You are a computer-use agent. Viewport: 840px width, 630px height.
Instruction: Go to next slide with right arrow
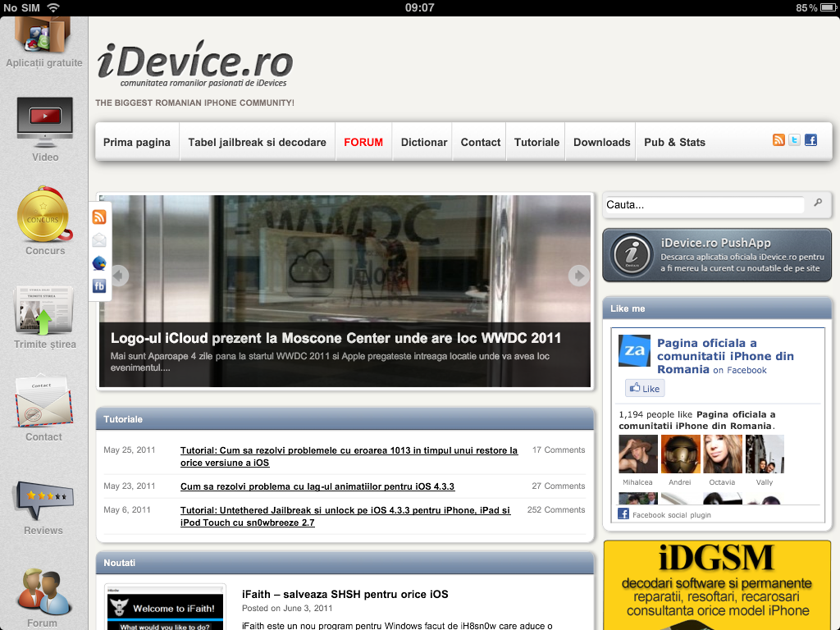coord(578,276)
